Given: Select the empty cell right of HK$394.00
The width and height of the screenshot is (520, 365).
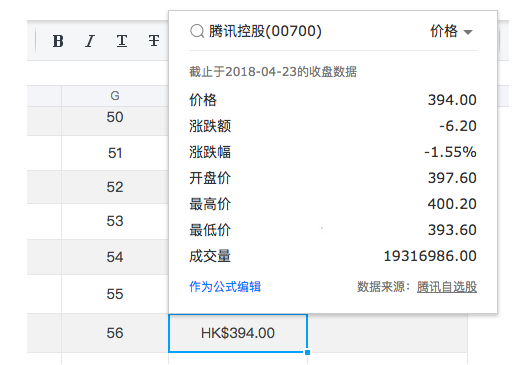Looking at the screenshot, I should click(387, 333).
